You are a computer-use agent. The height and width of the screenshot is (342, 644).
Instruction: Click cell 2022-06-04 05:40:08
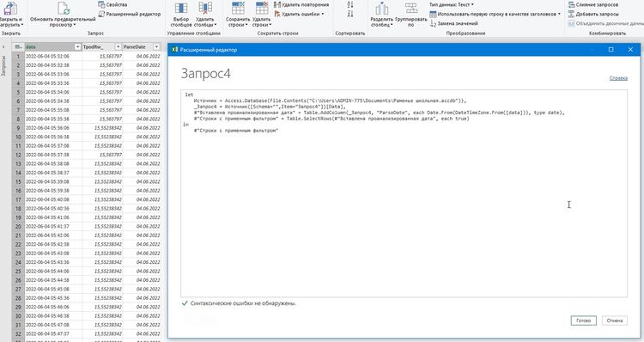[x=53, y=199]
